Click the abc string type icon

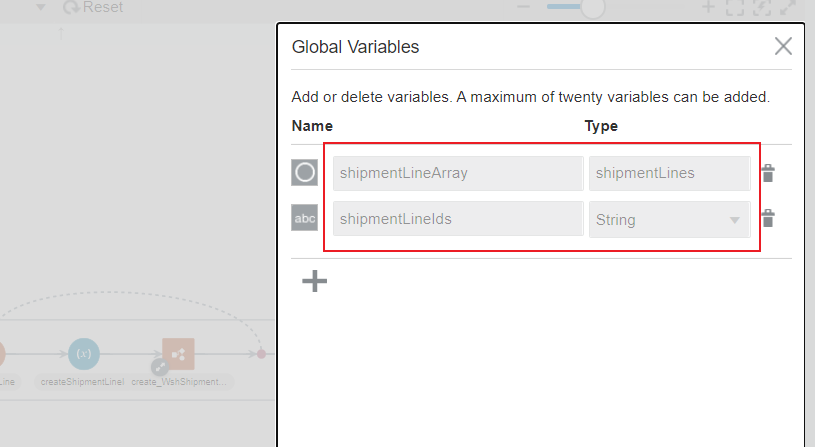[304, 218]
